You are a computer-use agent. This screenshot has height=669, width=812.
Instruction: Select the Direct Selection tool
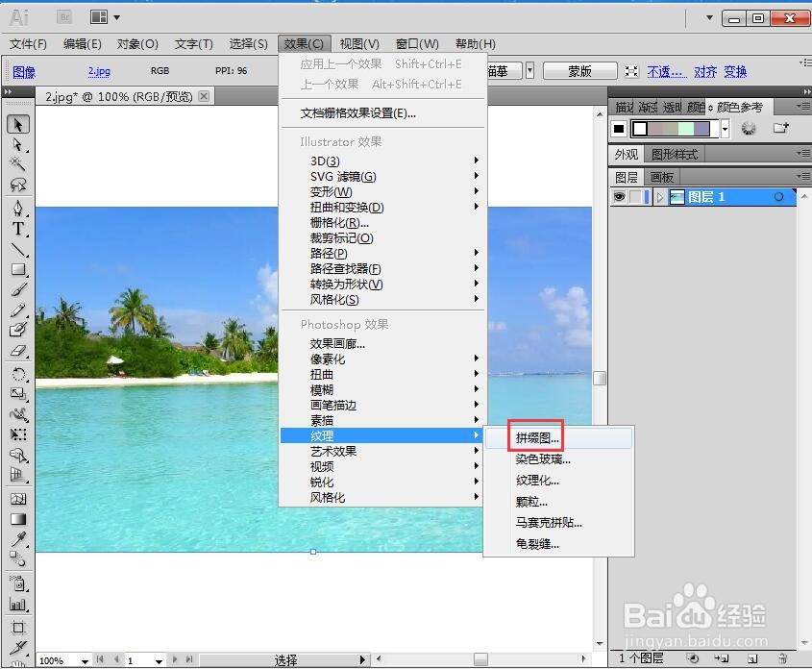pyautogui.click(x=18, y=144)
